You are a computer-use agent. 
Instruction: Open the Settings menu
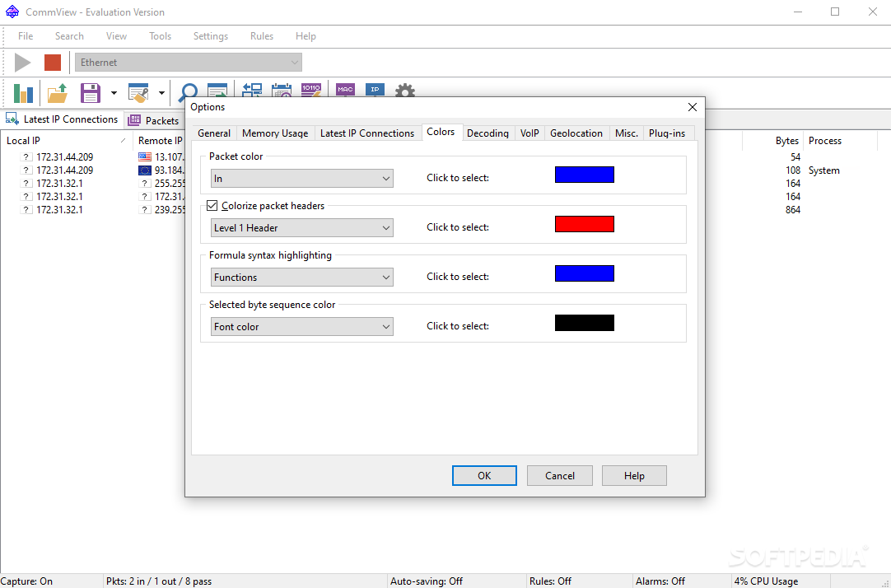211,35
